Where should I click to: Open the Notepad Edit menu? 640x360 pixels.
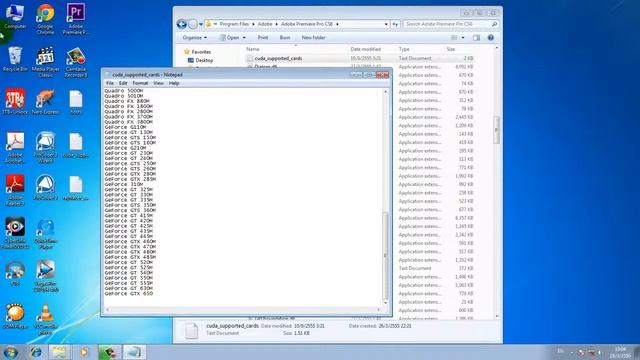pos(123,83)
